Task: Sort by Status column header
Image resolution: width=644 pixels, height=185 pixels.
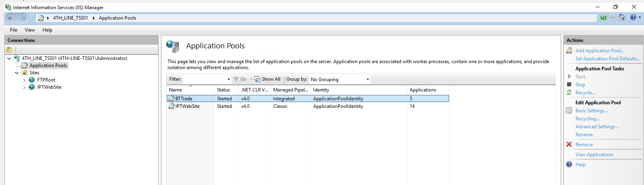Action: (227, 90)
